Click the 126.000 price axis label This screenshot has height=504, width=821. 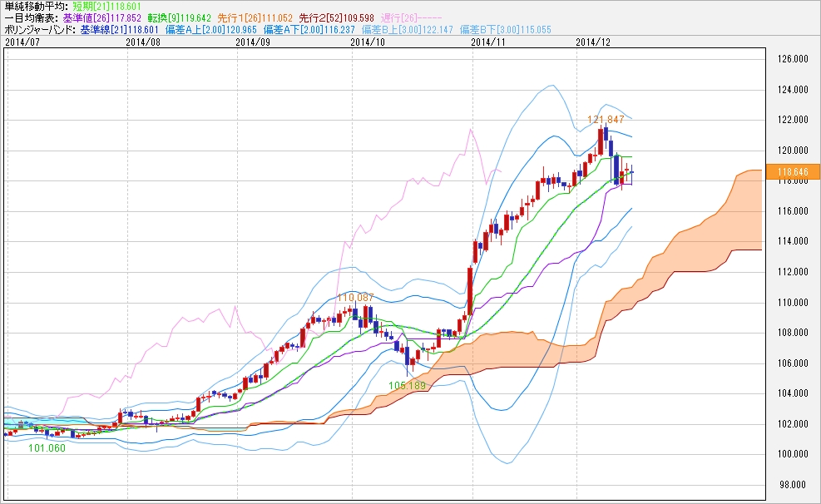pyautogui.click(x=792, y=59)
